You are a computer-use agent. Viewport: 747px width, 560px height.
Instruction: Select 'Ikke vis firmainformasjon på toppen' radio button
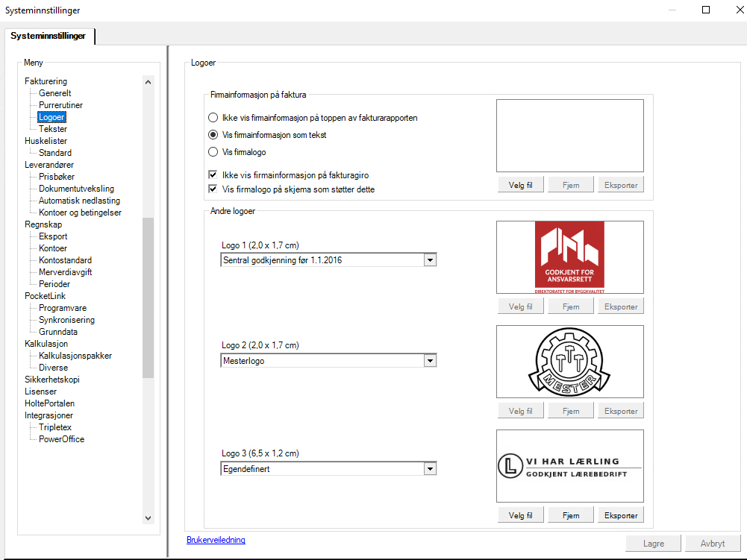click(213, 118)
